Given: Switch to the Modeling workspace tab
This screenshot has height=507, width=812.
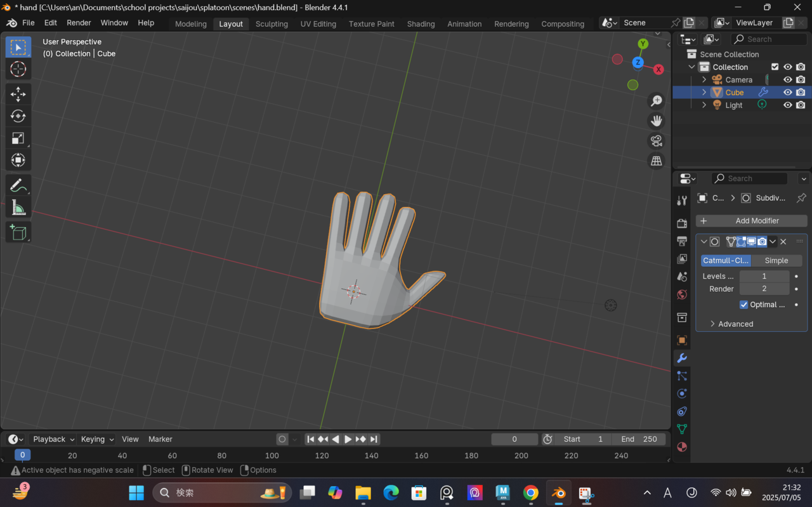Looking at the screenshot, I should [191, 23].
